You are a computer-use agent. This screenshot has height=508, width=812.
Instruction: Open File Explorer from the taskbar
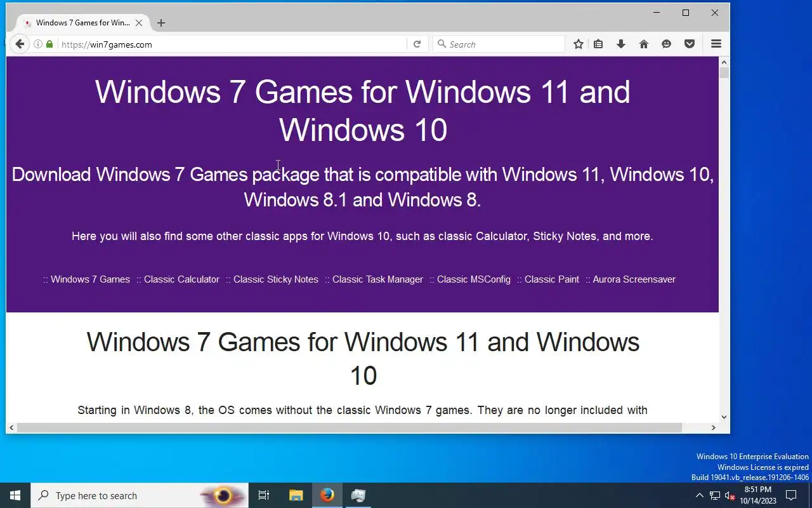click(x=296, y=495)
